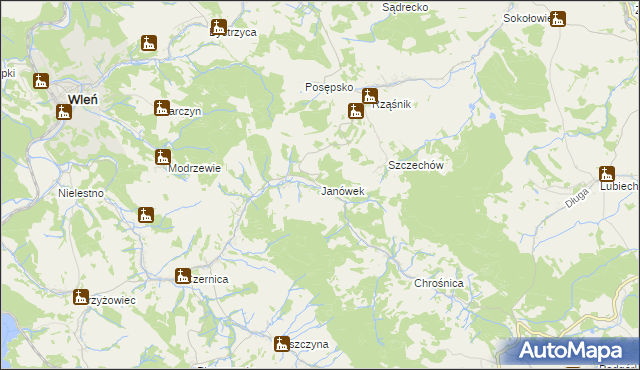
Task: Select the Chrośnica village label
Action: tap(439, 283)
